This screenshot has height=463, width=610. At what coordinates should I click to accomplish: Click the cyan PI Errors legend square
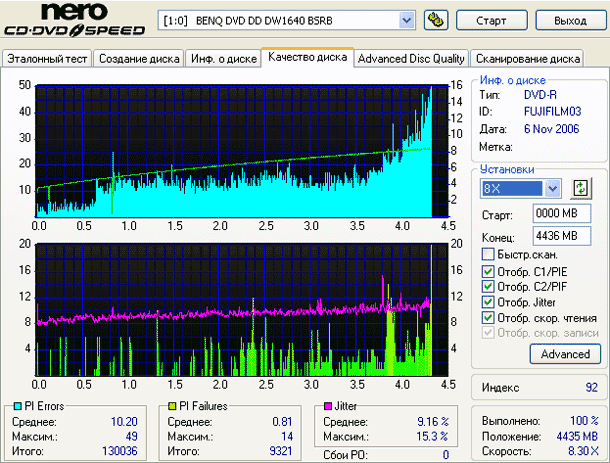point(9,407)
